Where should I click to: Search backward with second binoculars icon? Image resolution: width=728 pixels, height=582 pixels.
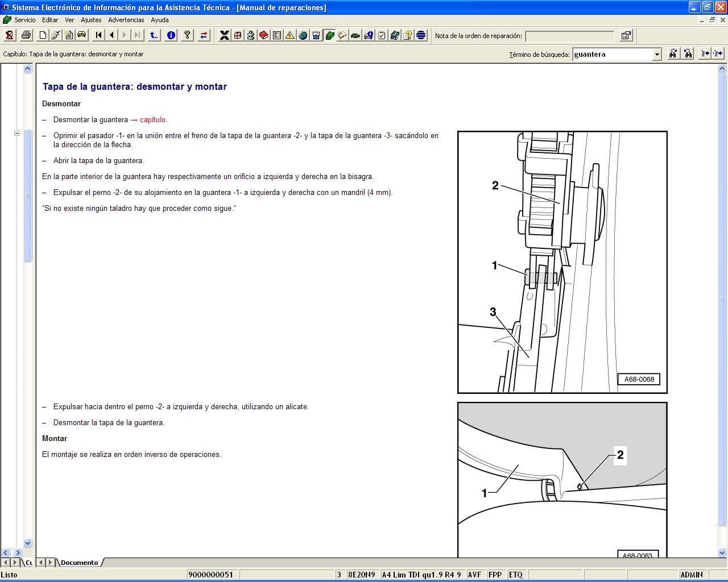[x=688, y=53]
